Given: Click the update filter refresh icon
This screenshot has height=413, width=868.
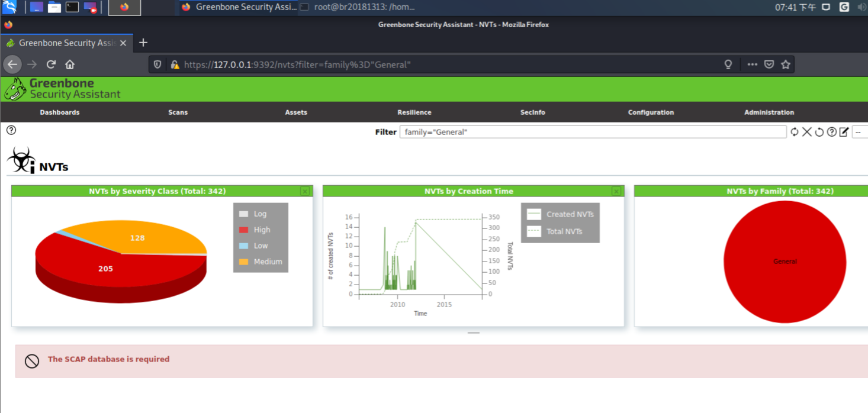Looking at the screenshot, I should coord(795,132).
